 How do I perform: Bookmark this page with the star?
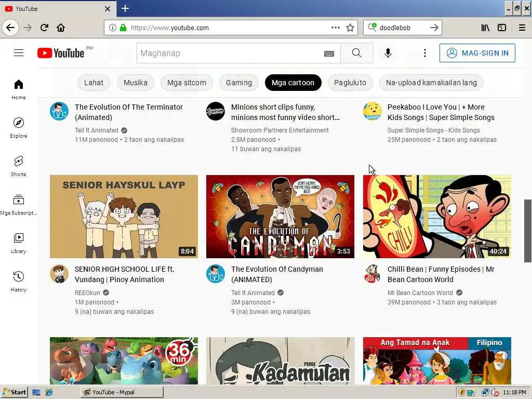350,28
